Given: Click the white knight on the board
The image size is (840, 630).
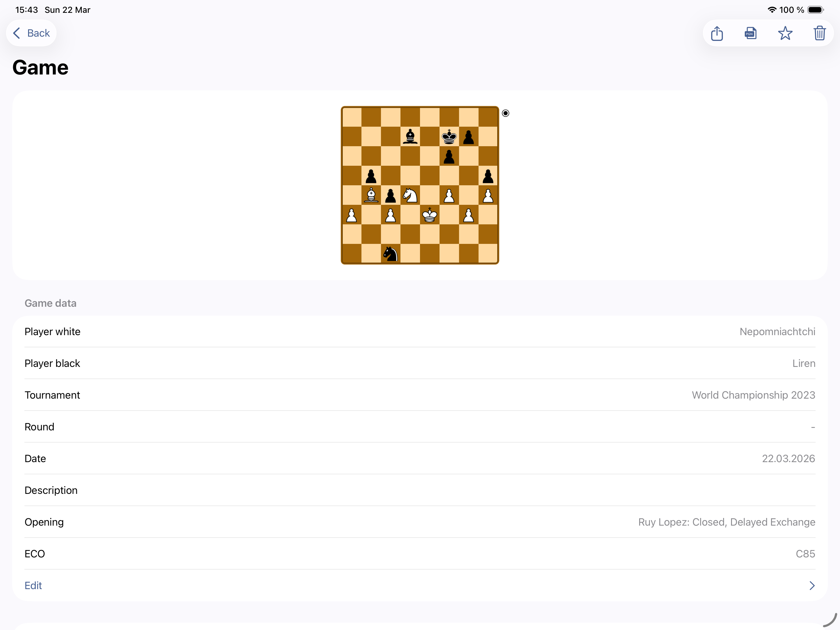Looking at the screenshot, I should [x=410, y=195].
